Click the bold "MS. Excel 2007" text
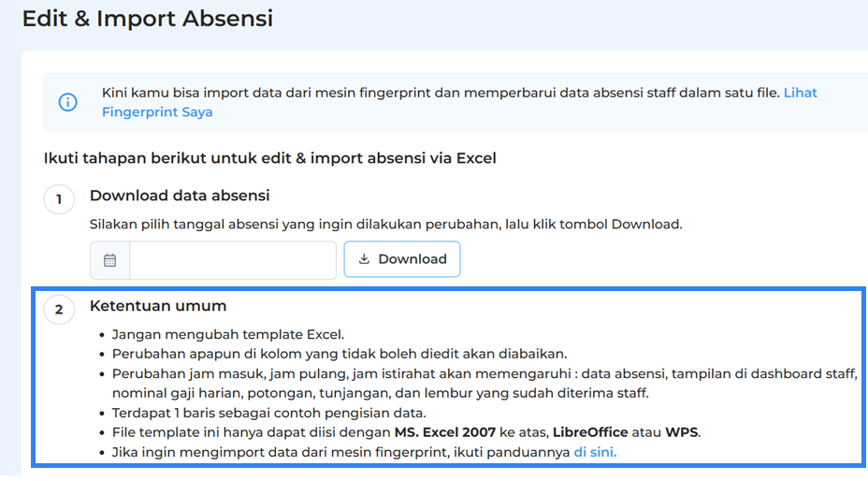The image size is (868, 481). coord(444,432)
